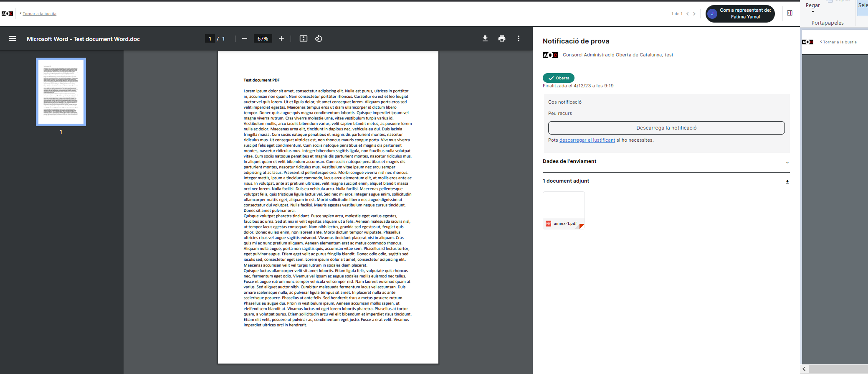The image size is (868, 374).
Task: Click the Oberta status badge
Action: (x=559, y=78)
